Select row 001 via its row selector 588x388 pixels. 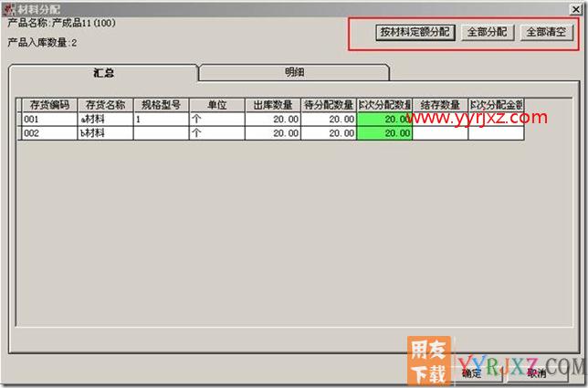19,120
